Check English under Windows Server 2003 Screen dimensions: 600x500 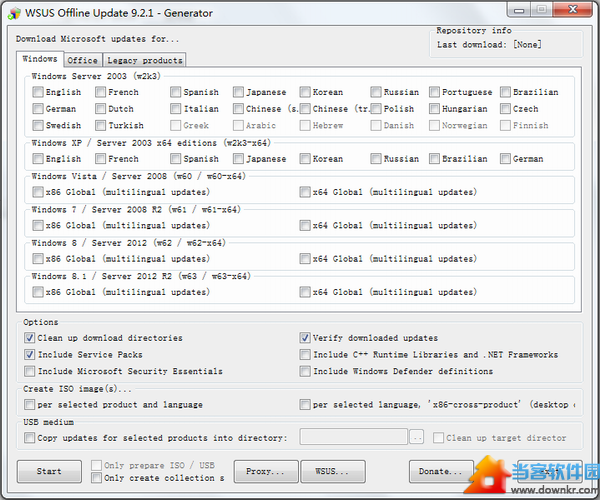38,92
